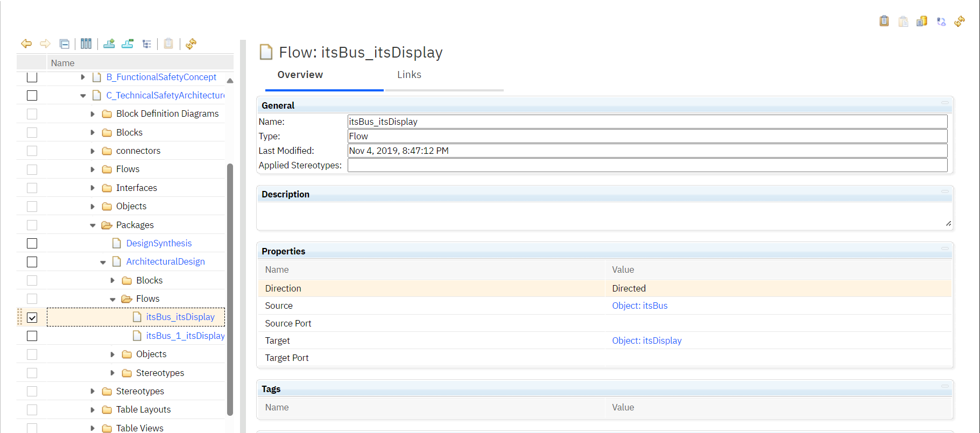Screen dimensions: 980x433
Task: Minimize the Properties section
Action: click(x=944, y=248)
